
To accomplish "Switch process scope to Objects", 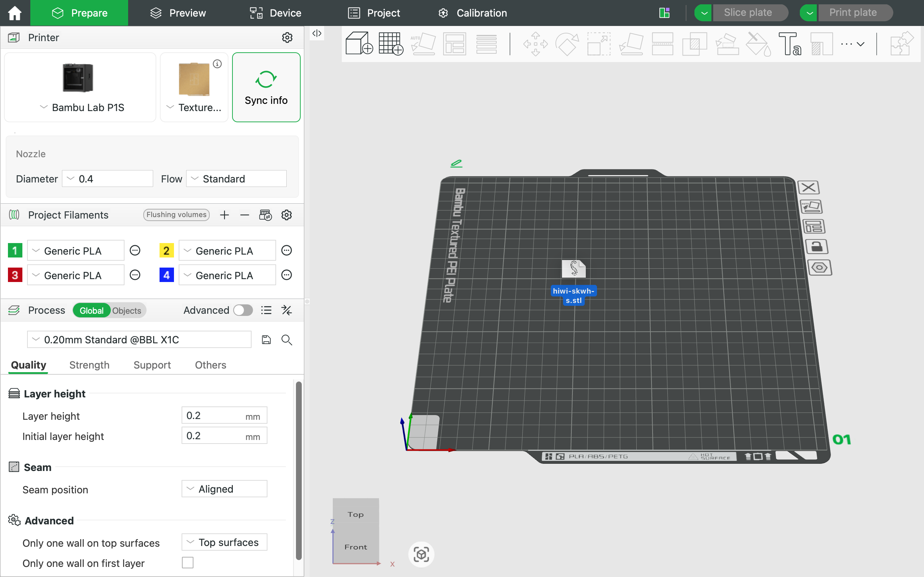I will [127, 310].
